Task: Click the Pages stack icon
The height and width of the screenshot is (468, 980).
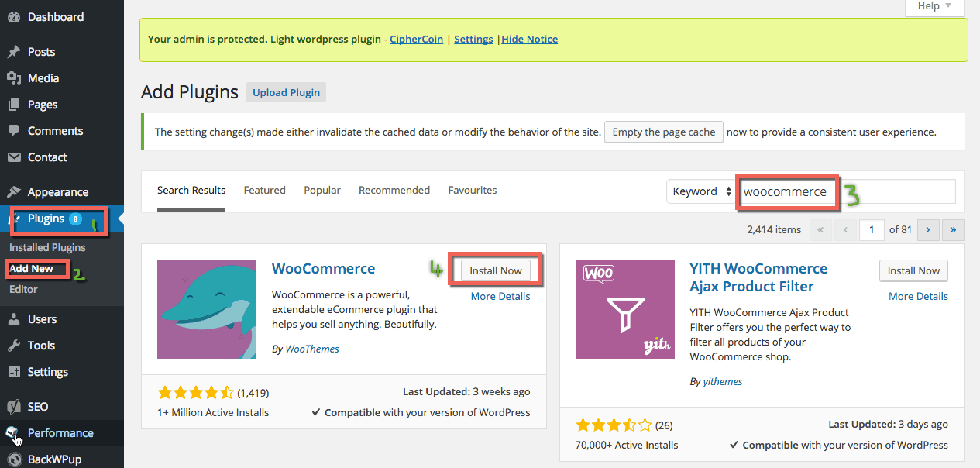Action: pyautogui.click(x=14, y=105)
